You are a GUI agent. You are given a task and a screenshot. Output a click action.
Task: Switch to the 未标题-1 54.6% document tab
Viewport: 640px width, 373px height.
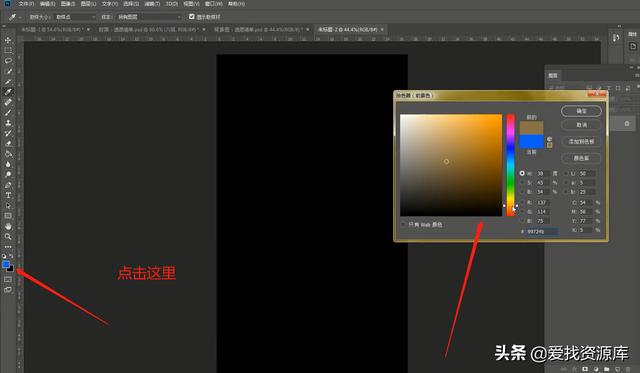pos(56,30)
